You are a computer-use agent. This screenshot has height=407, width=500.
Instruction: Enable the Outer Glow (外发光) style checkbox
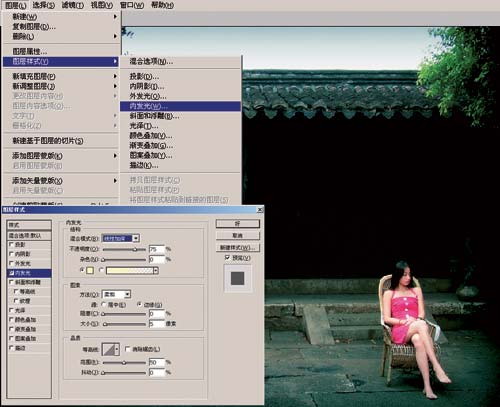(12, 263)
